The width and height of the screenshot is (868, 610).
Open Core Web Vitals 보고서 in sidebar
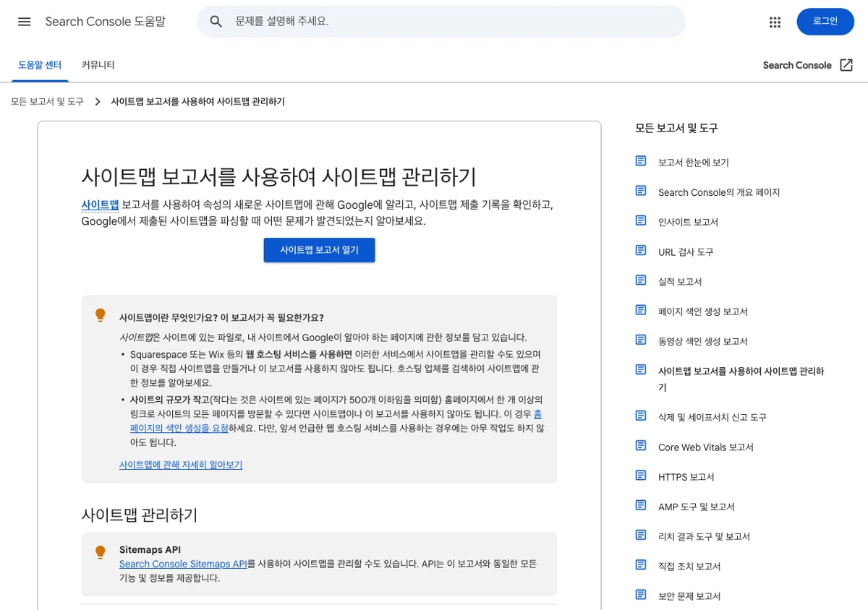click(x=706, y=447)
